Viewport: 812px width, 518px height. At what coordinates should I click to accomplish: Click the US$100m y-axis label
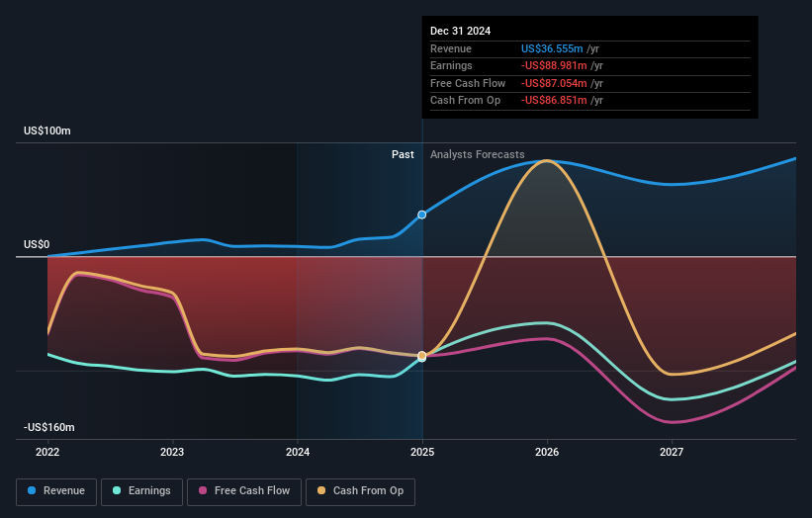point(47,130)
